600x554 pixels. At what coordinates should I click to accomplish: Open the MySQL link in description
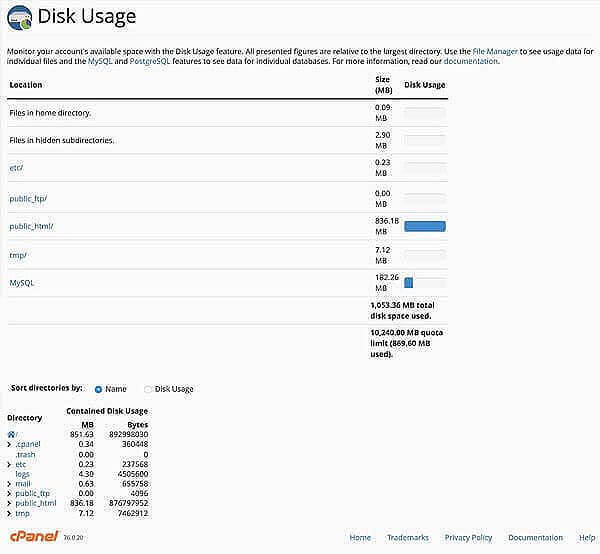tap(100, 61)
